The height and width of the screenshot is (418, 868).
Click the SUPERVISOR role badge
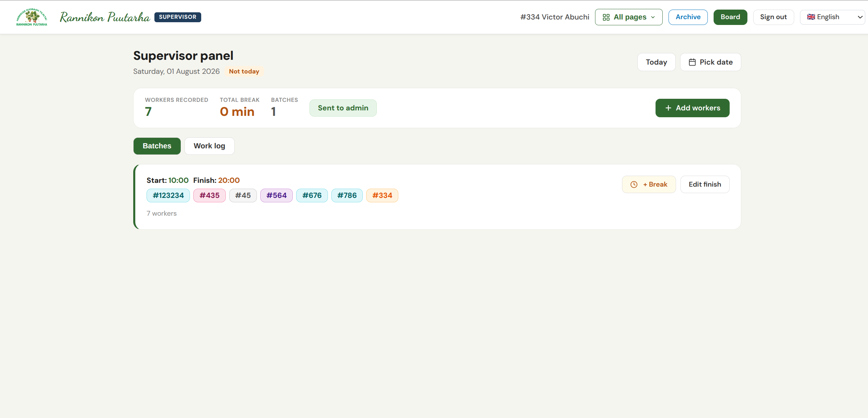pyautogui.click(x=178, y=17)
